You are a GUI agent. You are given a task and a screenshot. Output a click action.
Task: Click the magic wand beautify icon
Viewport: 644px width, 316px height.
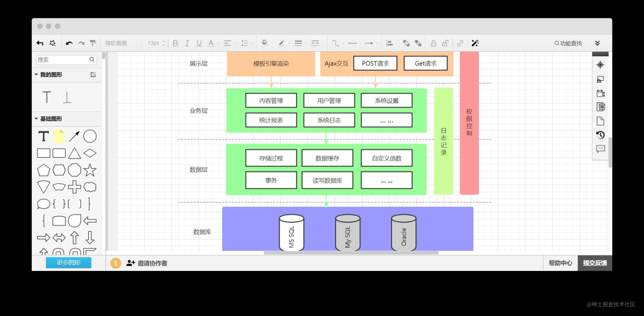(475, 43)
